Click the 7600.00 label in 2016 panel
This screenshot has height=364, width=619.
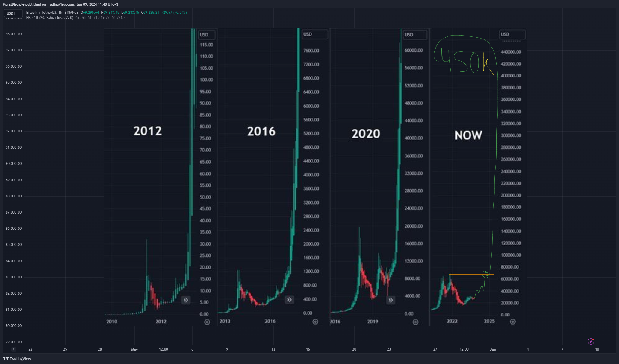coord(311,51)
